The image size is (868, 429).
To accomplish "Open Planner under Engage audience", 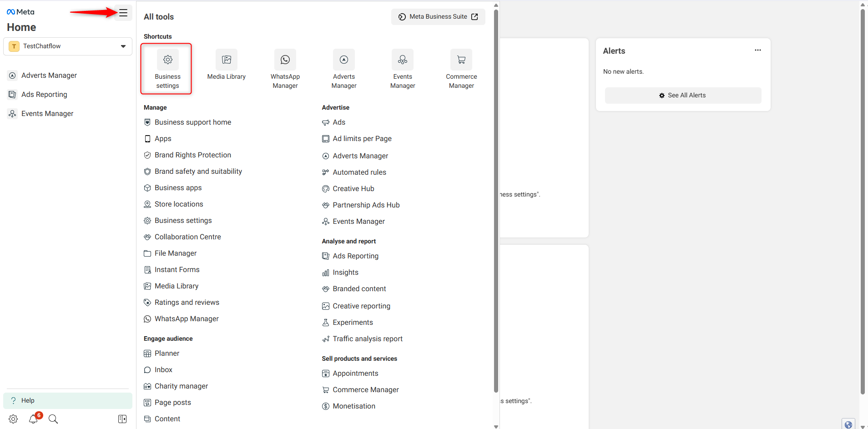I will 161,353.
